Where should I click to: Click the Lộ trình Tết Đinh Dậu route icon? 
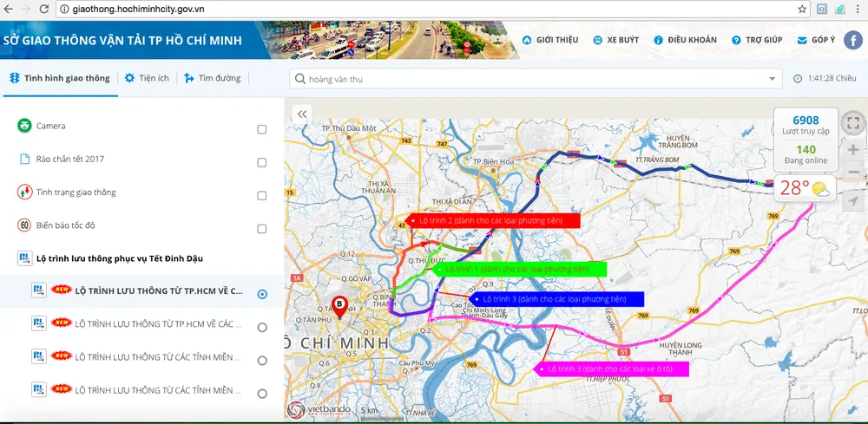coord(24,258)
